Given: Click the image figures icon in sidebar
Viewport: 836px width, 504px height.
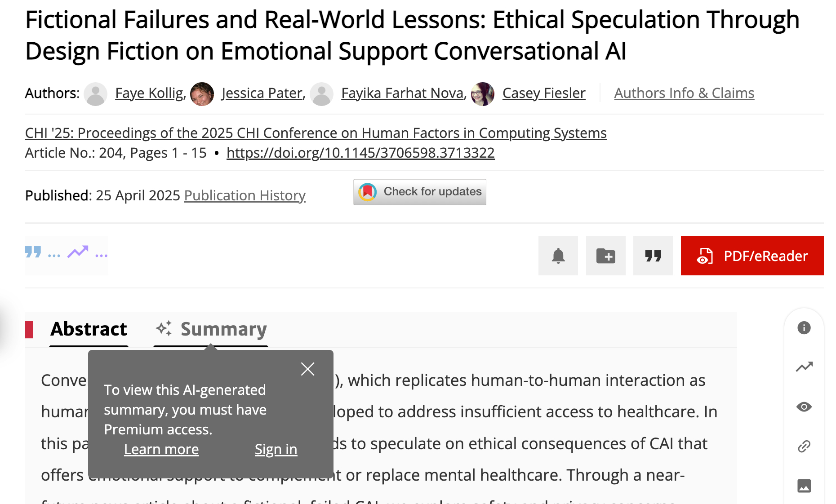Looking at the screenshot, I should pyautogui.click(x=804, y=486).
